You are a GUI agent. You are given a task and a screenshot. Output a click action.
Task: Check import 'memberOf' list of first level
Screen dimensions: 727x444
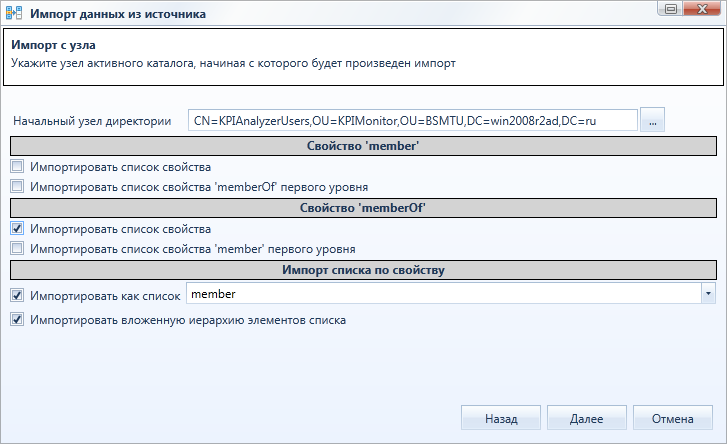coord(17,186)
